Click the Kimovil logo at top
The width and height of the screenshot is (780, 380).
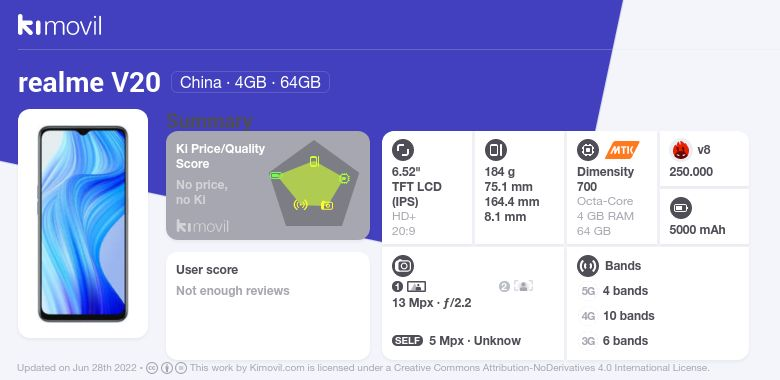pos(60,25)
